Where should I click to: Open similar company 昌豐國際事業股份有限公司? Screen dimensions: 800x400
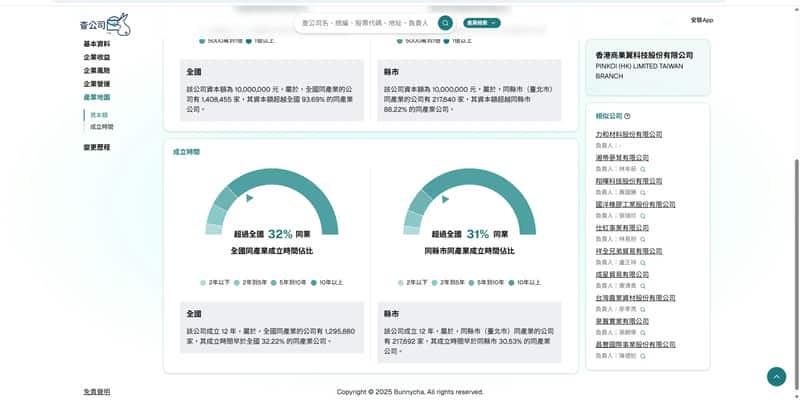(x=635, y=345)
